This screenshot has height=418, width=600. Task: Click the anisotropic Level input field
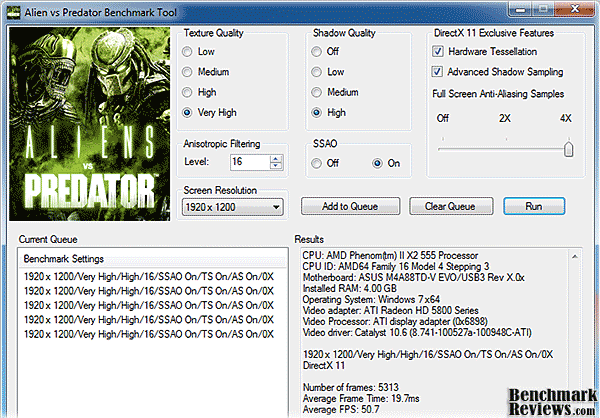pos(250,162)
